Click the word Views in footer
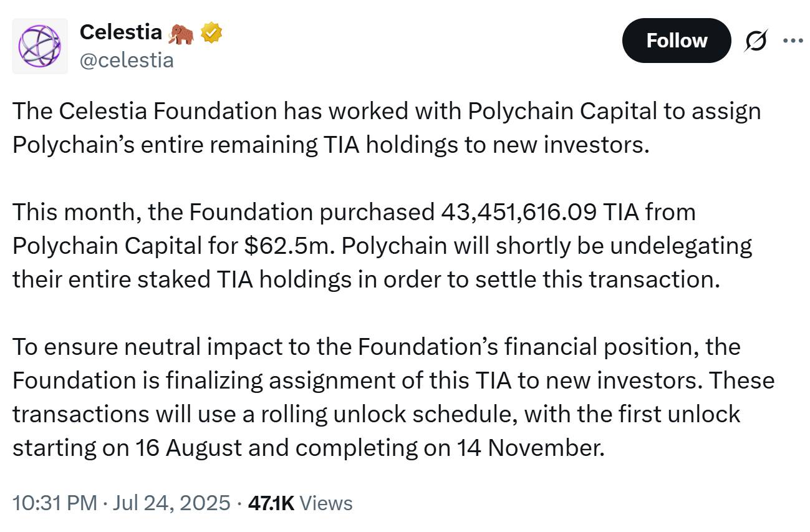 click(x=326, y=503)
